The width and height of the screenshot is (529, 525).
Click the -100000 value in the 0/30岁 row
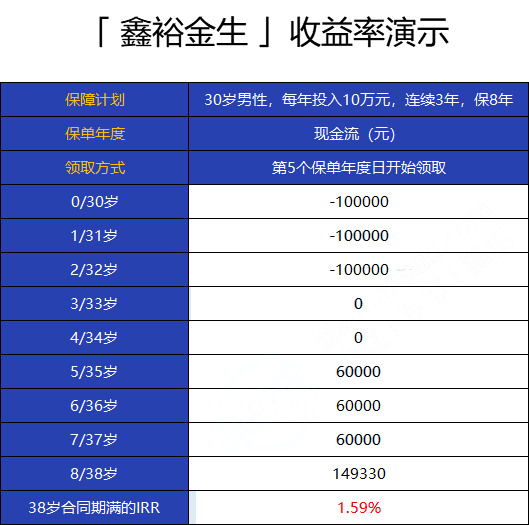coord(359,202)
